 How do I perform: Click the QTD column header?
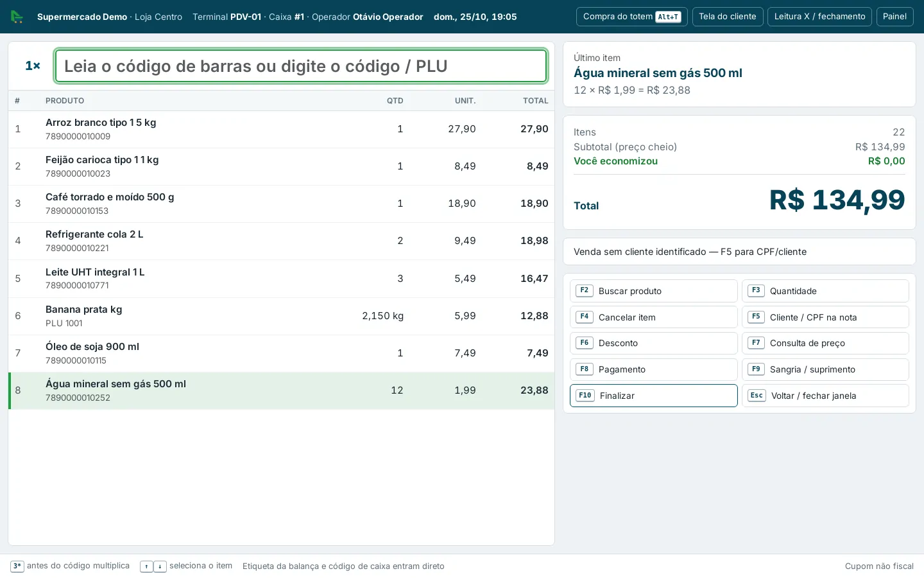coord(395,101)
